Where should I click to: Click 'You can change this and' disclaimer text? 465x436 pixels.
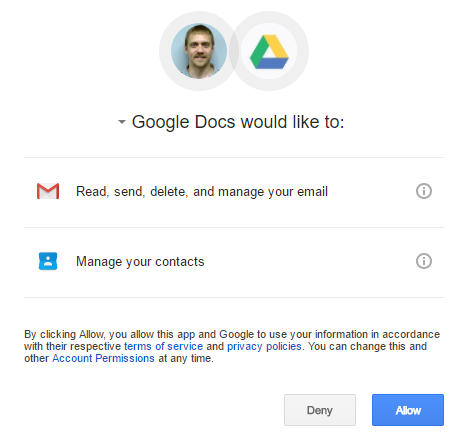coord(367,346)
